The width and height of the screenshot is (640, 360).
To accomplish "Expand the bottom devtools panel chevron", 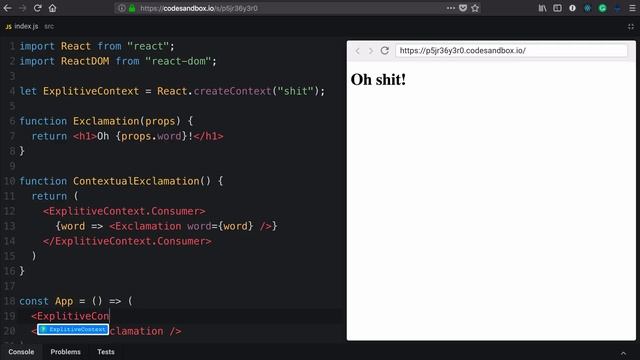I will 623,353.
